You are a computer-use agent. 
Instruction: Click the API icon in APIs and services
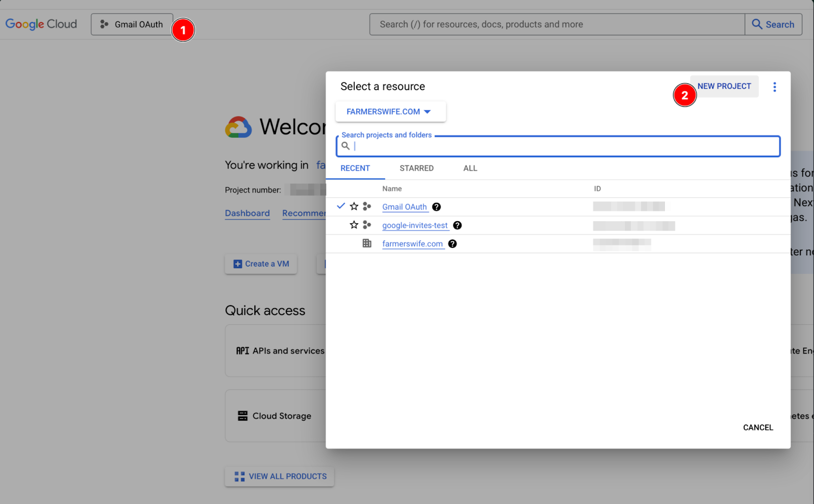coord(243,351)
